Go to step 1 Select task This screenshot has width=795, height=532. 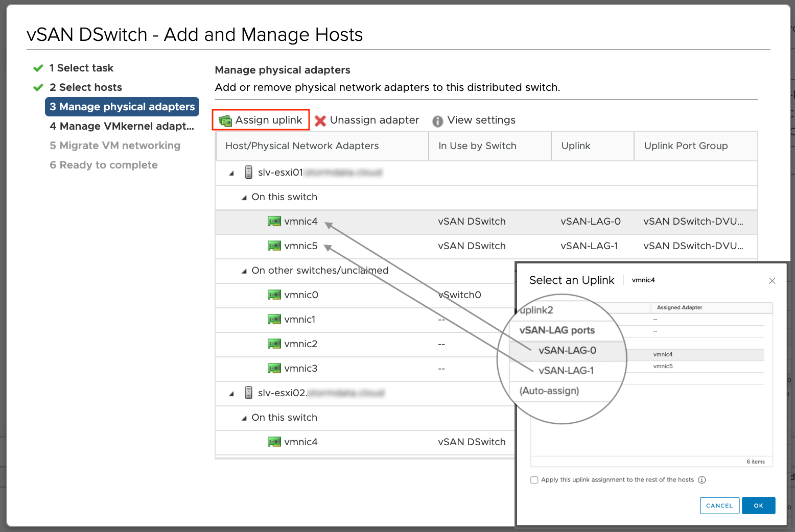click(x=81, y=68)
